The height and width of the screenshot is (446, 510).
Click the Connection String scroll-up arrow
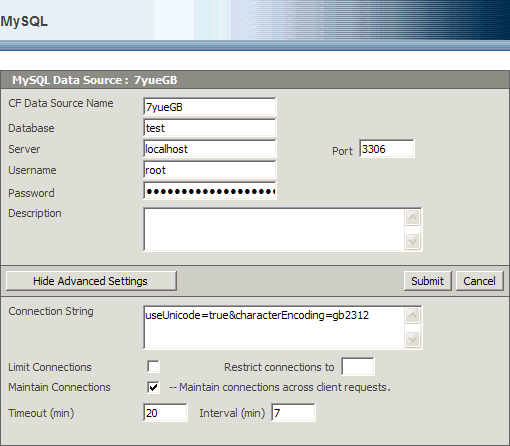pos(412,315)
